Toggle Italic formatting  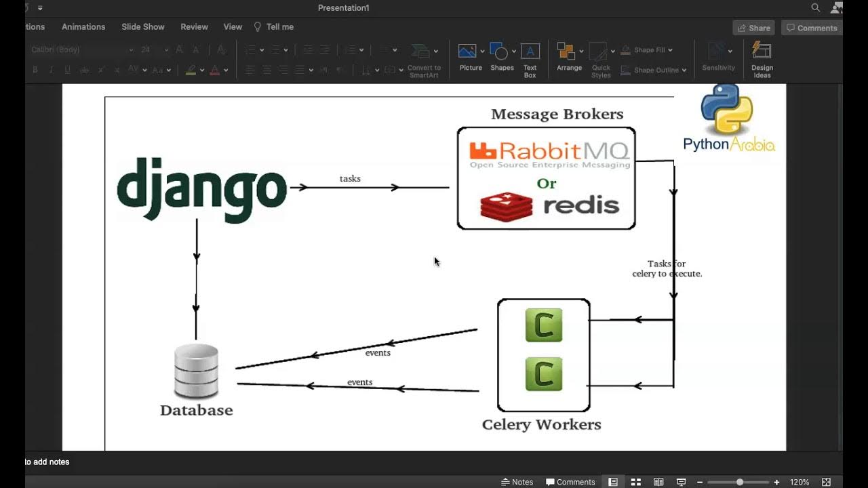coord(51,70)
